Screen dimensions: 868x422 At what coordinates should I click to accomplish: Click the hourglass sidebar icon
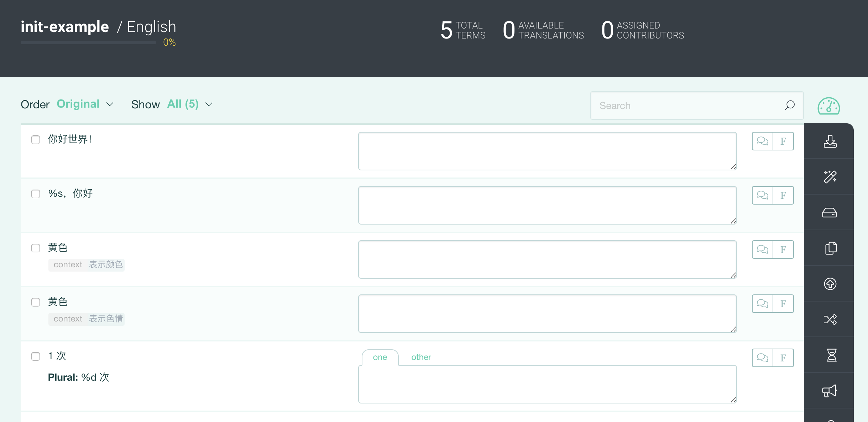[x=831, y=355]
